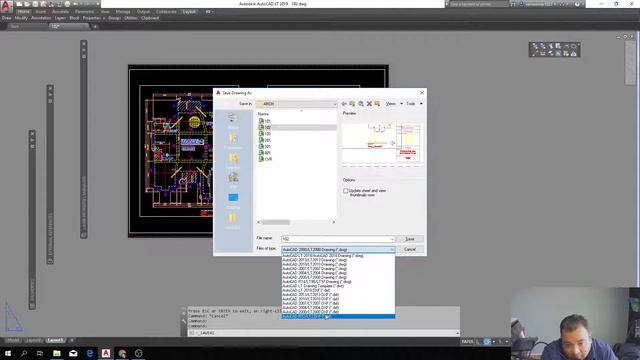Image resolution: width=640 pixels, height=360 pixels.
Task: Select Desktop shortcut in places sidebar
Action: (233, 200)
